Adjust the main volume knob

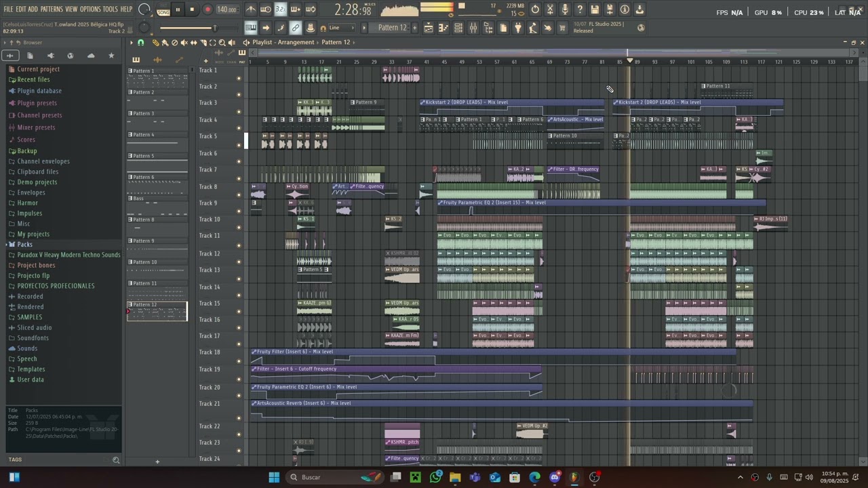144,9
